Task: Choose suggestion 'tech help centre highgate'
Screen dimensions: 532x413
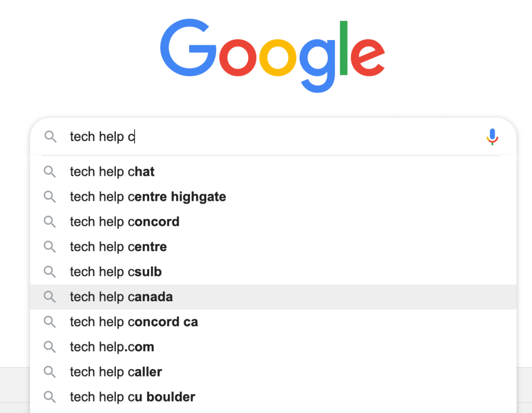Action: 273,197
